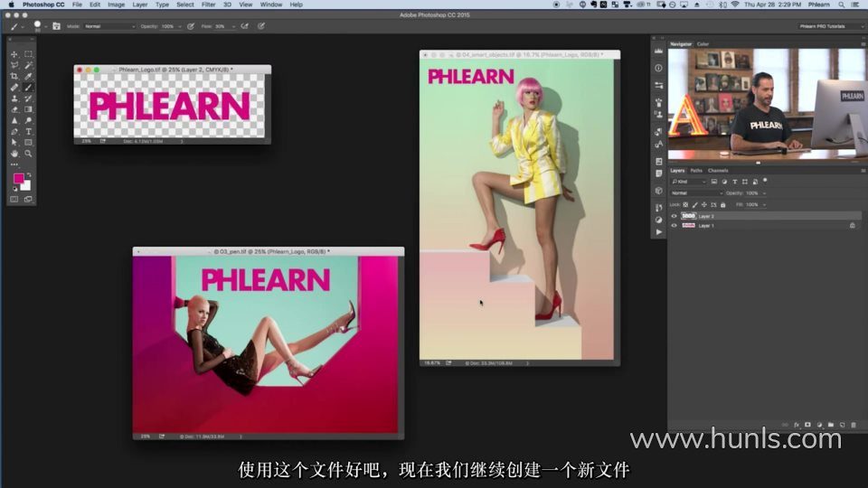Screen dimensions: 868x488
Task: Toggle the layer filter on/off switch
Action: pyautogui.click(x=765, y=181)
